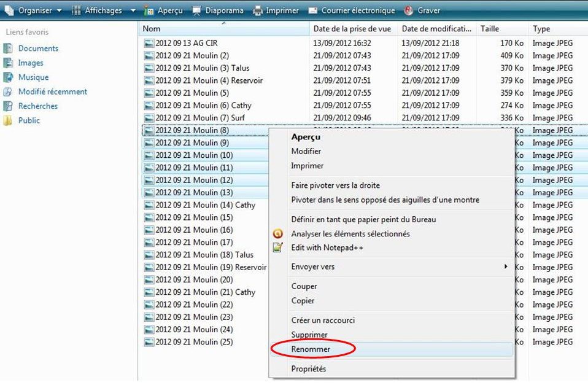Start the Diaporama slideshow
588x385 pixels.
click(x=217, y=10)
